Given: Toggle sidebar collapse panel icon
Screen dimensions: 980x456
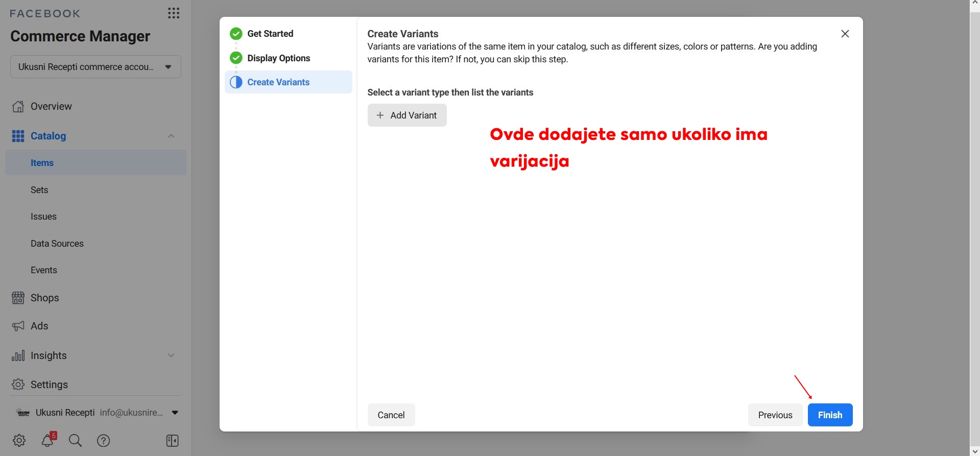Looking at the screenshot, I should (x=173, y=440).
